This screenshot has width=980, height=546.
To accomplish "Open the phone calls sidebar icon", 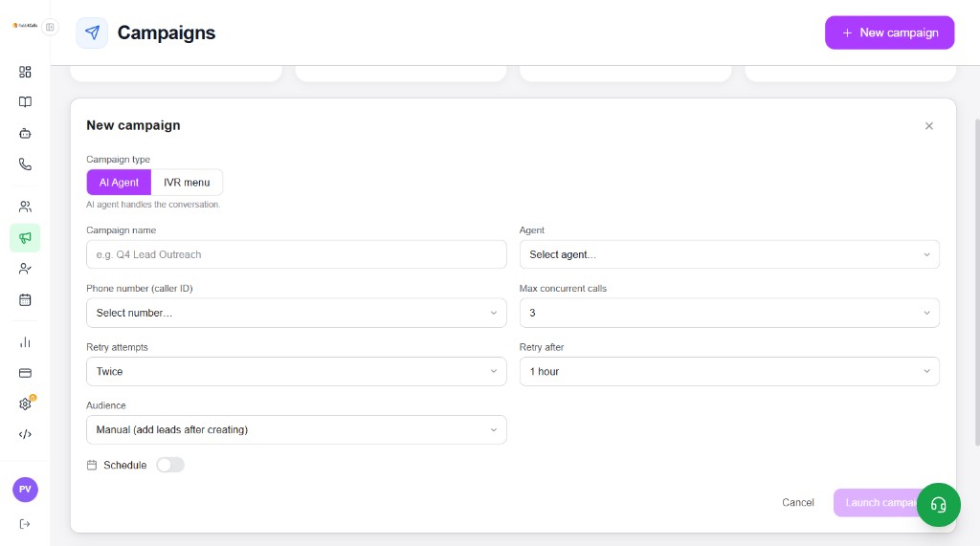I will (25, 164).
